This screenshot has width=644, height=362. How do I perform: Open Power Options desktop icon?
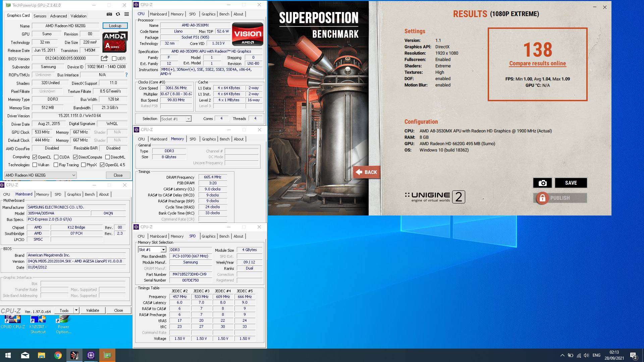pyautogui.click(x=63, y=324)
